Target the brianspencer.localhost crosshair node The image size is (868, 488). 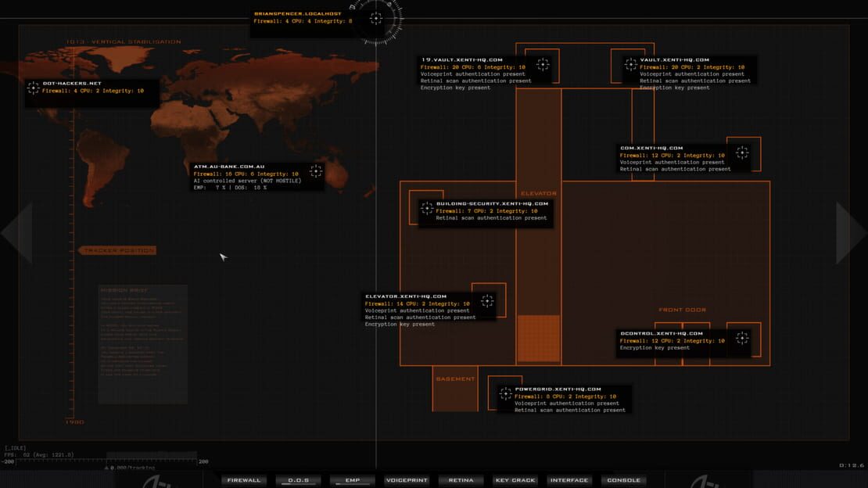tap(376, 18)
